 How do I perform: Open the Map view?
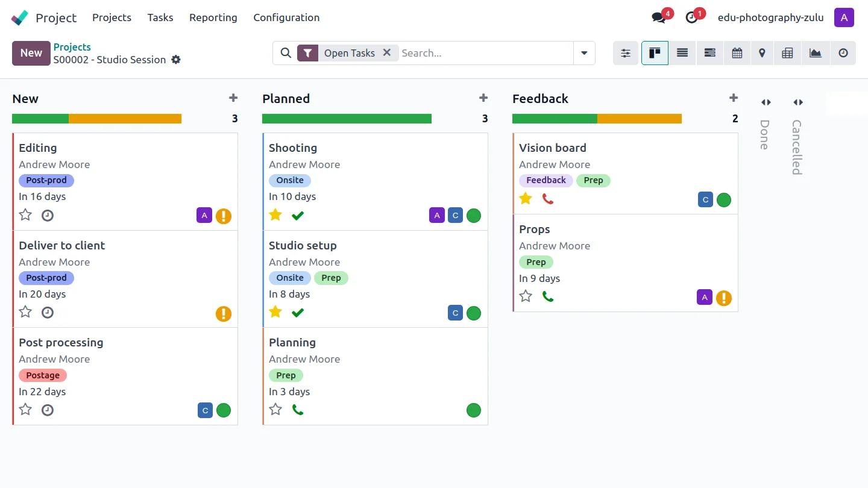(x=762, y=53)
